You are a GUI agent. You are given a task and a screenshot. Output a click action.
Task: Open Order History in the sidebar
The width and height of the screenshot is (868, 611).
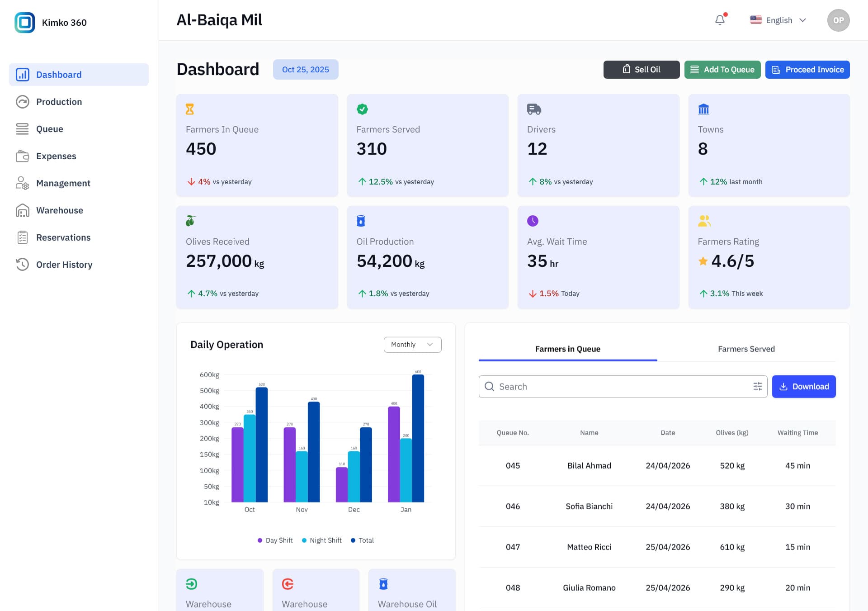click(79, 265)
